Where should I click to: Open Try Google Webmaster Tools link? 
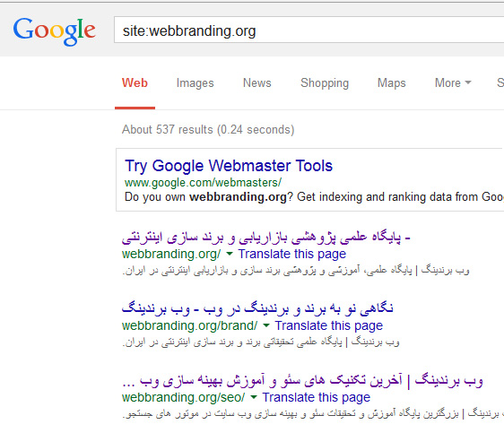pyautogui.click(x=229, y=166)
